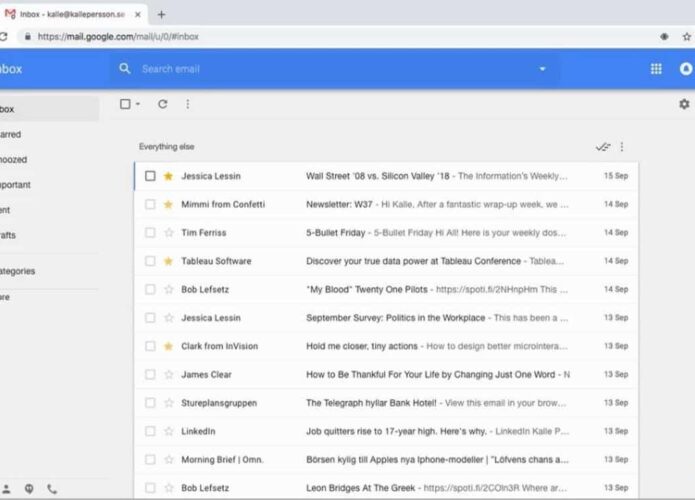This screenshot has height=500, width=695.
Task: Unstar the Tableau Software email
Action: 168,261
